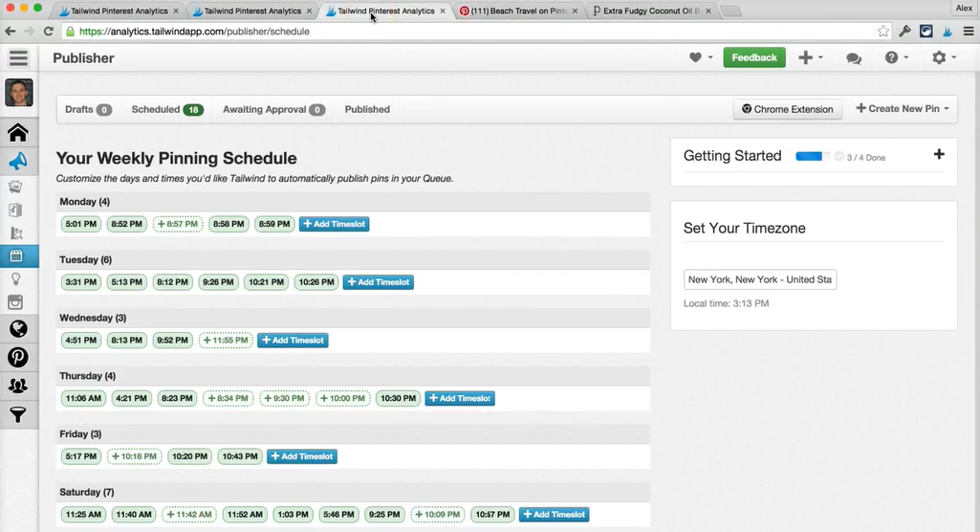Enable suggested 11:42 AM Saturday timeslot

(189, 515)
